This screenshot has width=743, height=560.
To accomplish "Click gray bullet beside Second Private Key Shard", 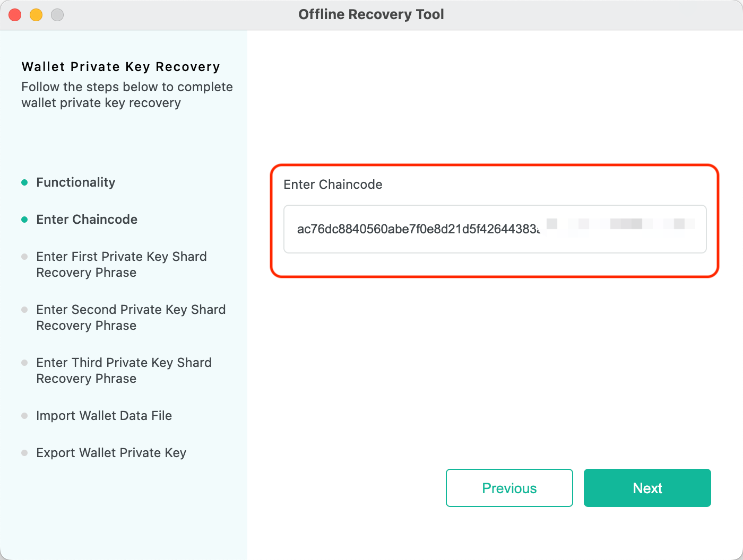I will tap(24, 310).
